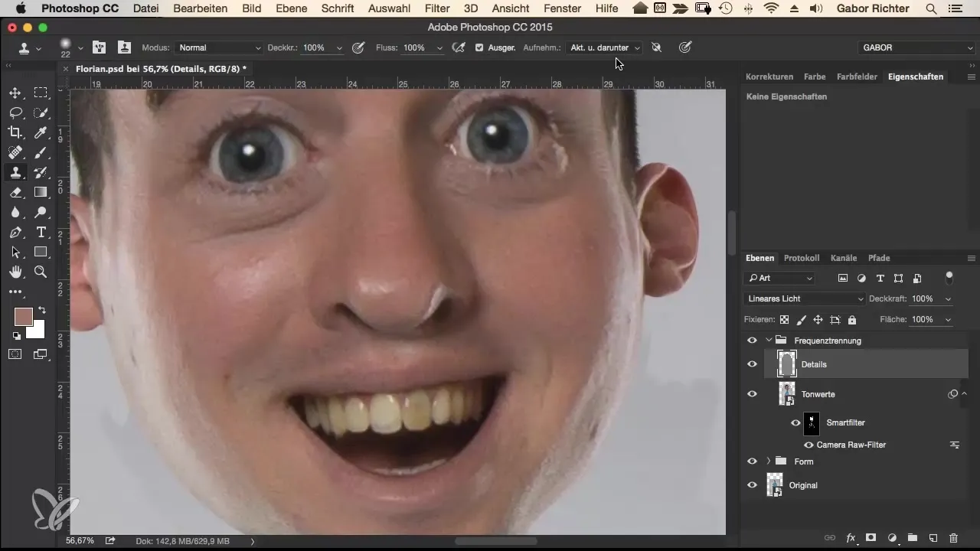980x551 pixels.
Task: Select the Rectangle shape tool
Action: [x=41, y=252]
